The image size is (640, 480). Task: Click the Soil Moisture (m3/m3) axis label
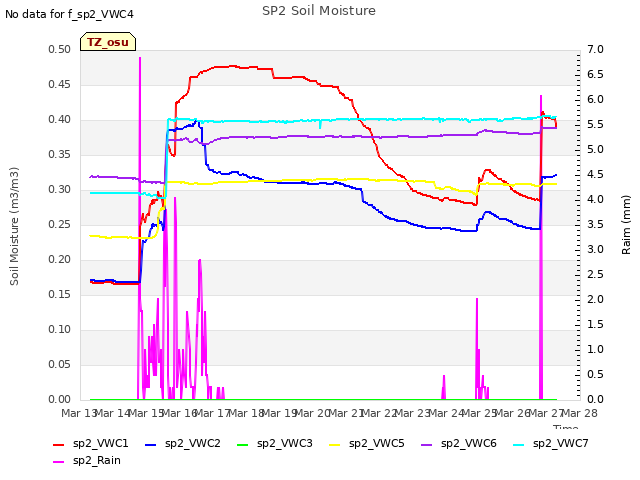14,226
